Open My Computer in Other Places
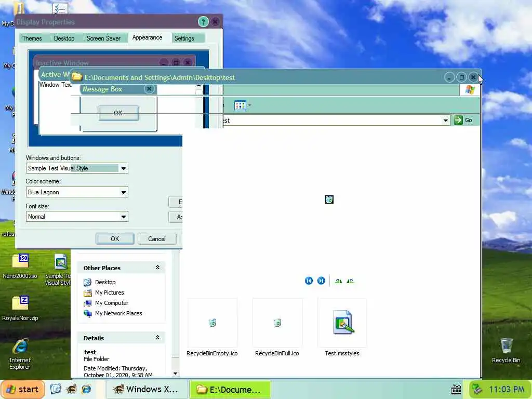532x399 pixels. (x=112, y=303)
